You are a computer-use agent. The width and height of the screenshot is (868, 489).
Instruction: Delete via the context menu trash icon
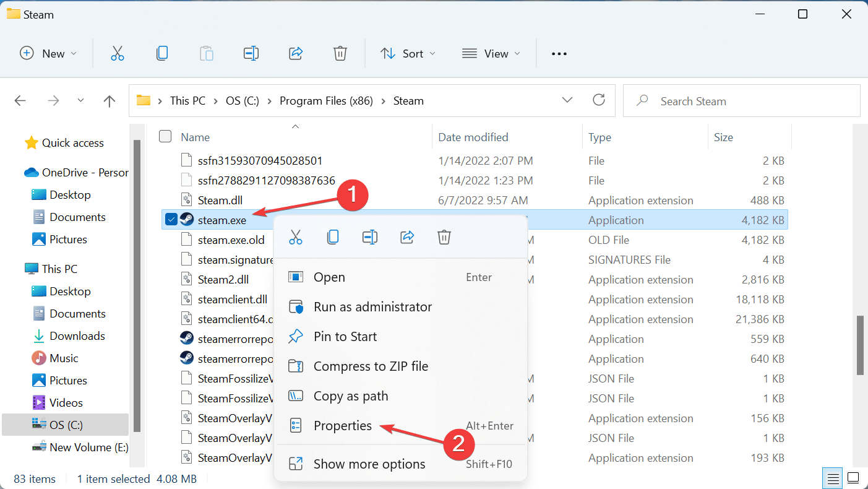pos(444,237)
